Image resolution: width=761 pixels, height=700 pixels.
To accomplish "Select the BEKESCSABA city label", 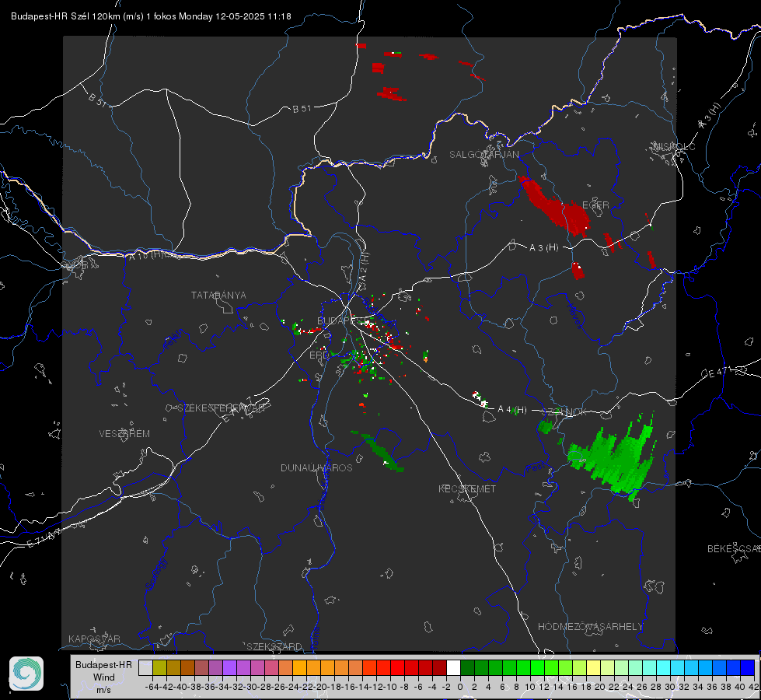I will point(734,549).
